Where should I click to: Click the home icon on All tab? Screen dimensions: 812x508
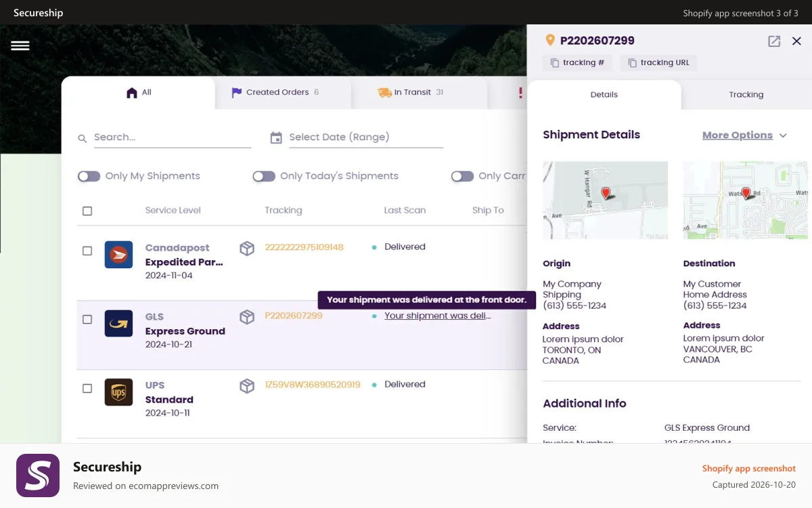coord(132,93)
